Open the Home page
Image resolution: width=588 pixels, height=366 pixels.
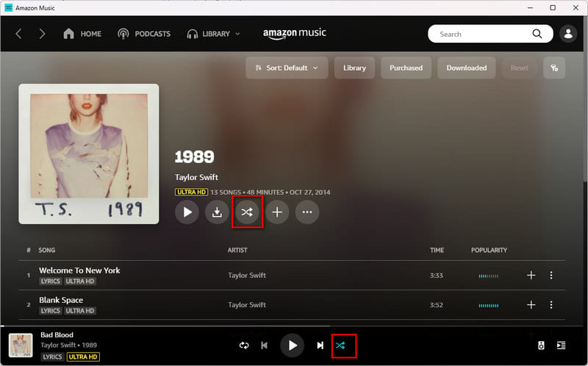point(82,34)
